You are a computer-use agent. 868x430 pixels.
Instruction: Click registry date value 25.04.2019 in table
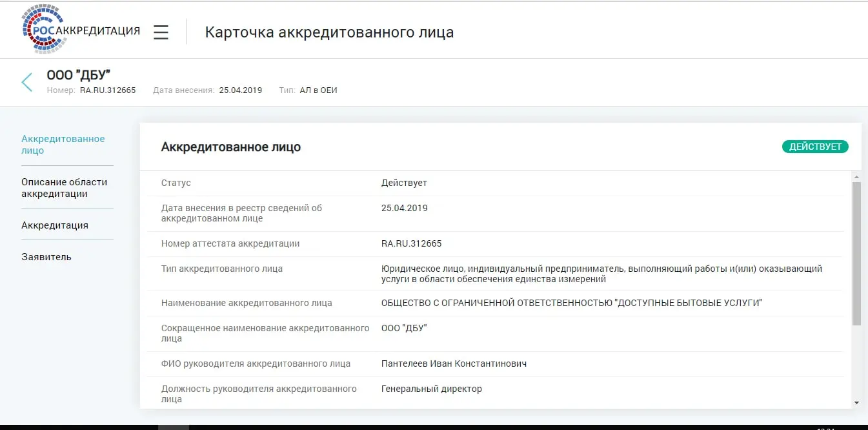[x=405, y=208]
